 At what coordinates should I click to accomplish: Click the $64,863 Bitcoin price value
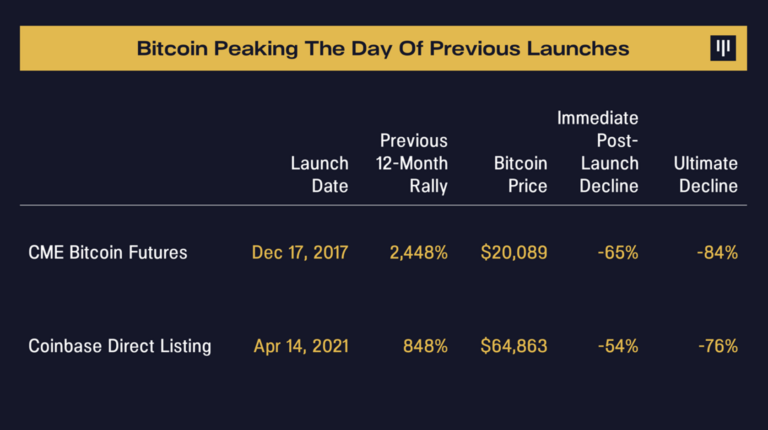click(x=514, y=346)
